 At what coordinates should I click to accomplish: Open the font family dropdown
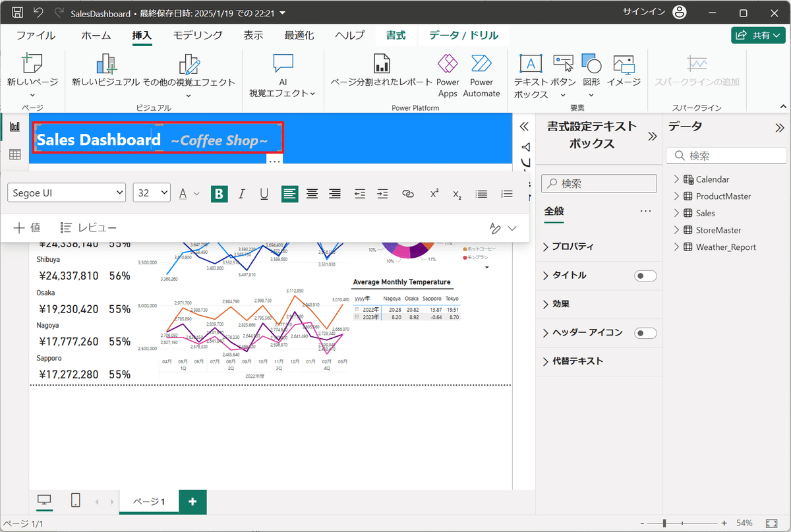pyautogui.click(x=67, y=192)
